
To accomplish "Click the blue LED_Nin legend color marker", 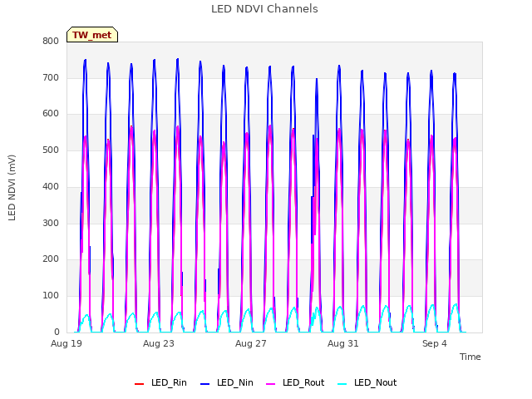I will point(205,384).
